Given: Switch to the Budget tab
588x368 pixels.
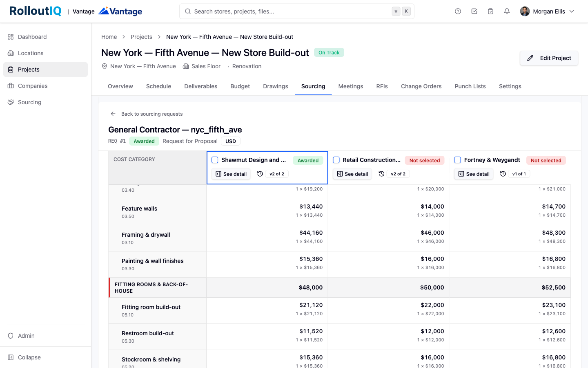Looking at the screenshot, I should (240, 86).
